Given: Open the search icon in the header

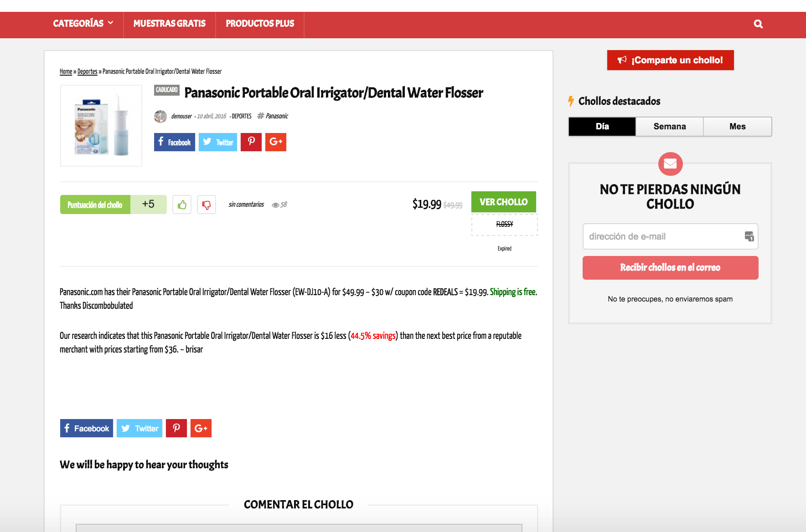Looking at the screenshot, I should click(x=758, y=24).
